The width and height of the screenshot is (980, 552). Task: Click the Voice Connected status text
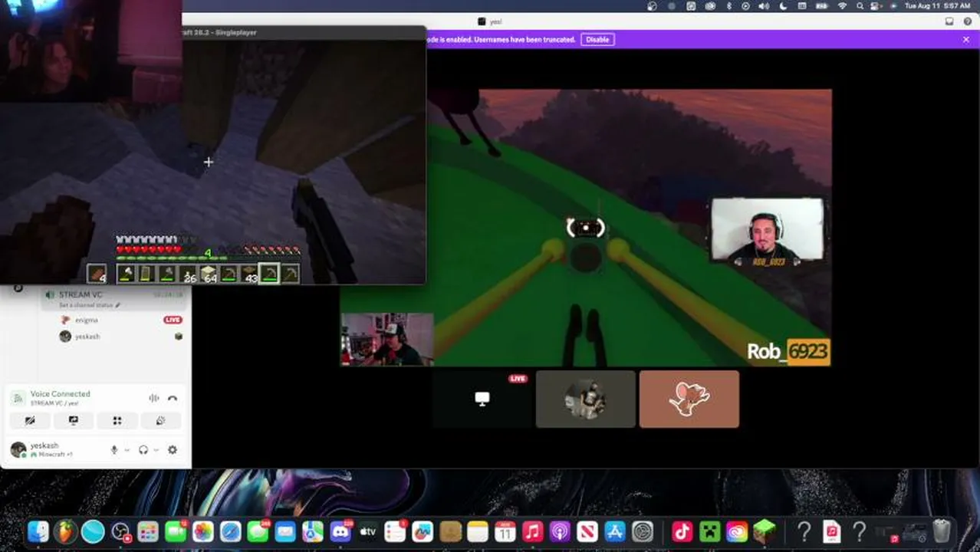(x=60, y=393)
